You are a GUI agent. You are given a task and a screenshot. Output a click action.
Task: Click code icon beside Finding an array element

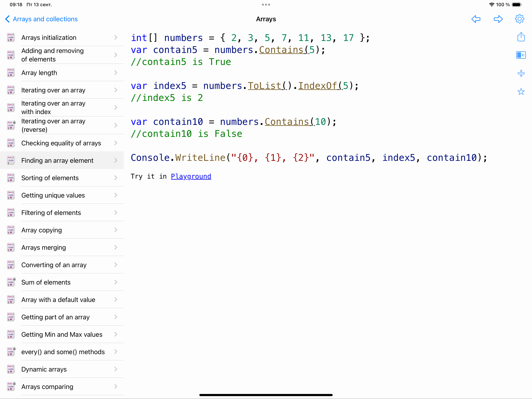pyautogui.click(x=11, y=160)
